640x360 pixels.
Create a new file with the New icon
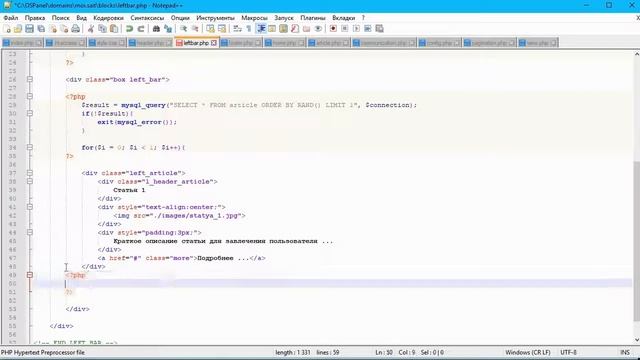[x=7, y=29]
